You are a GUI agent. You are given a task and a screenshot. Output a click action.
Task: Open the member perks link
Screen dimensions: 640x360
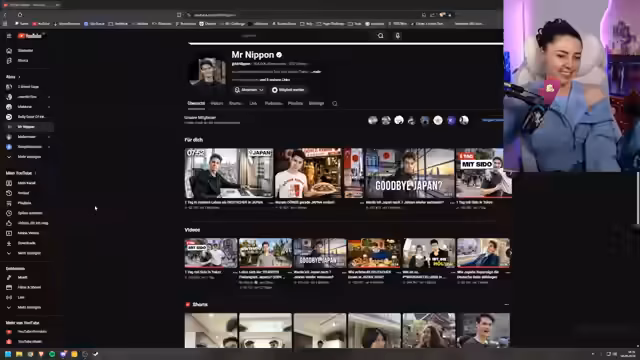click(492, 120)
